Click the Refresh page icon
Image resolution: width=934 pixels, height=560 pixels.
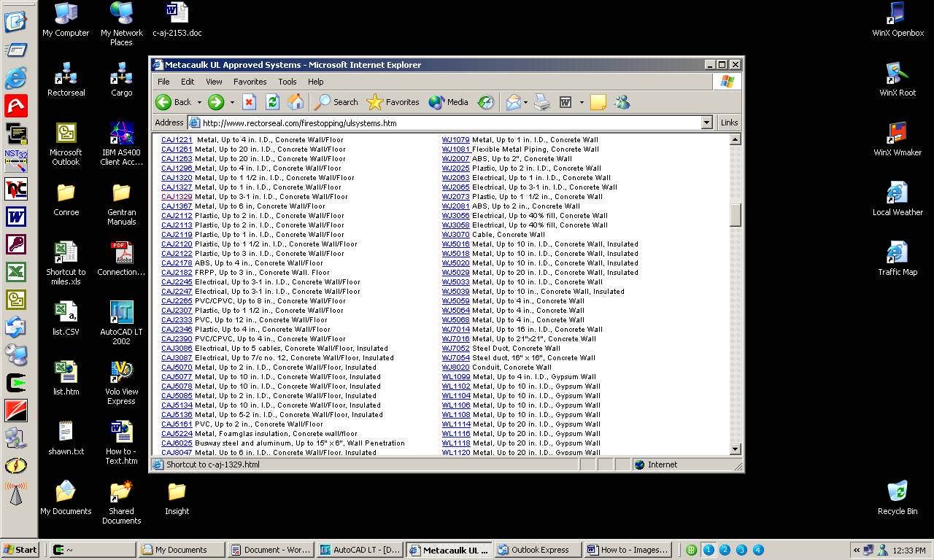(x=273, y=102)
